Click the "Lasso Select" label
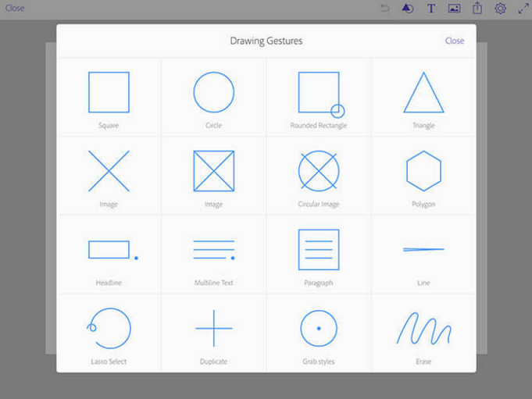 pyautogui.click(x=109, y=362)
